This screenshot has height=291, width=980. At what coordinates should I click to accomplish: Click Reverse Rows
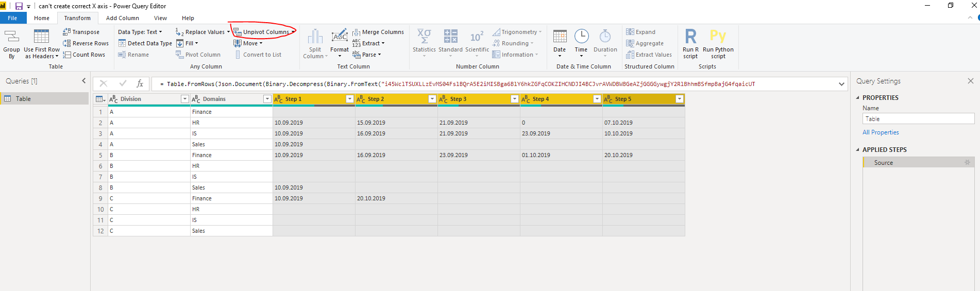pos(86,43)
